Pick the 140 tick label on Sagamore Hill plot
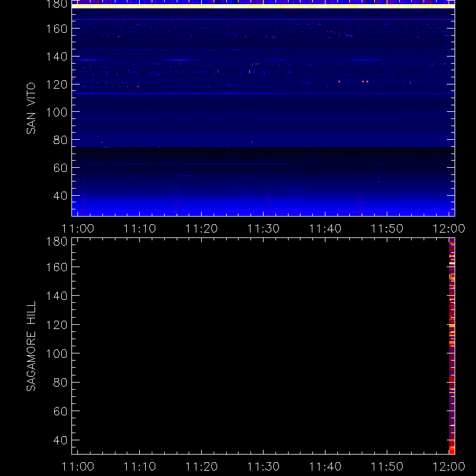 [x=57, y=296]
